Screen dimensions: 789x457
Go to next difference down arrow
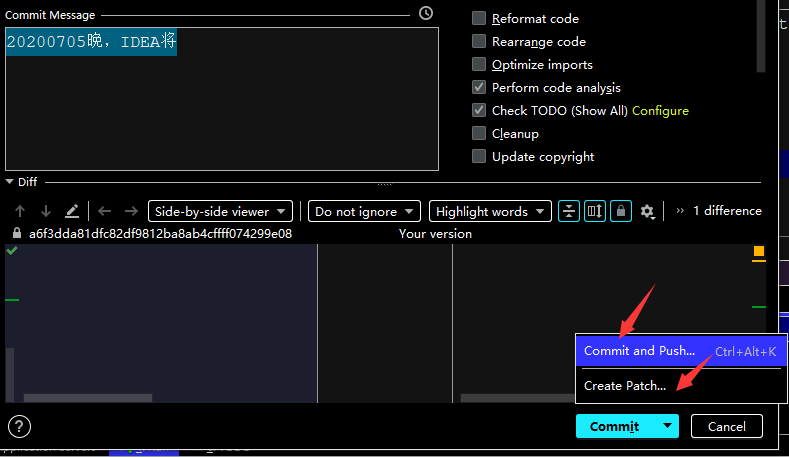tap(46, 211)
